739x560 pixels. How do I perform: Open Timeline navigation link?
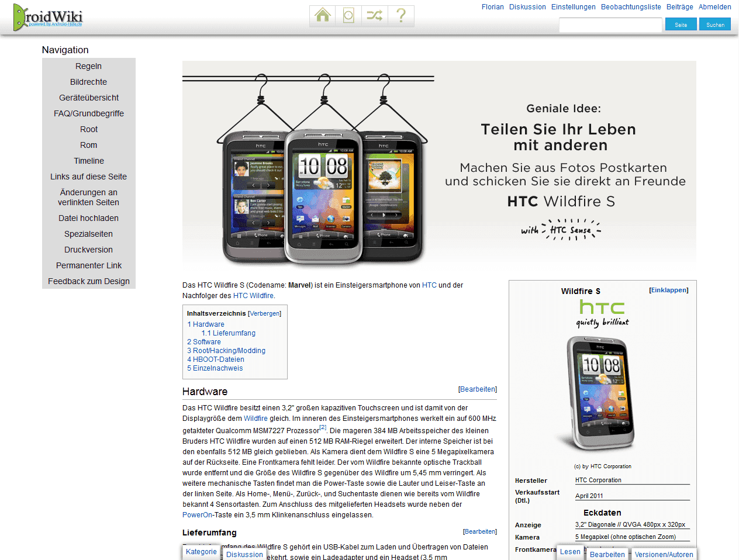(x=88, y=161)
